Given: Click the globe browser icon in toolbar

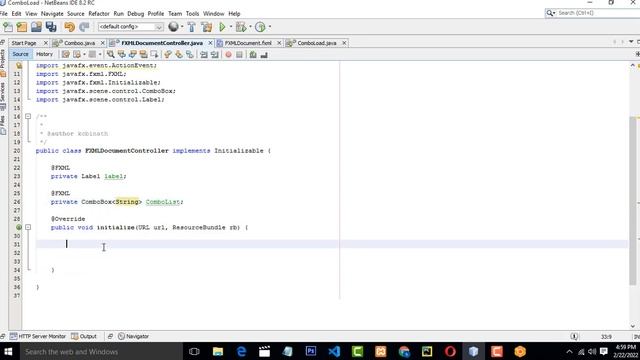Looking at the screenshot, I should (173, 27).
